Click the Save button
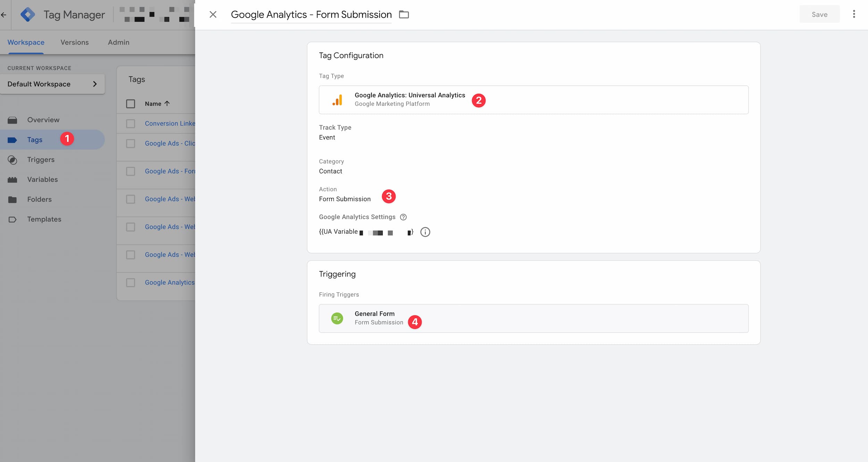This screenshot has width=868, height=462. pos(819,14)
